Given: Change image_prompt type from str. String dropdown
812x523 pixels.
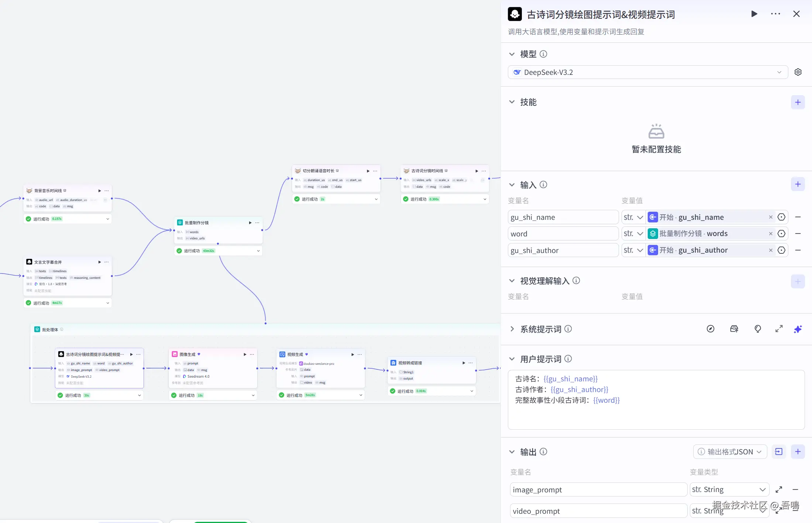Looking at the screenshot, I should point(729,490).
